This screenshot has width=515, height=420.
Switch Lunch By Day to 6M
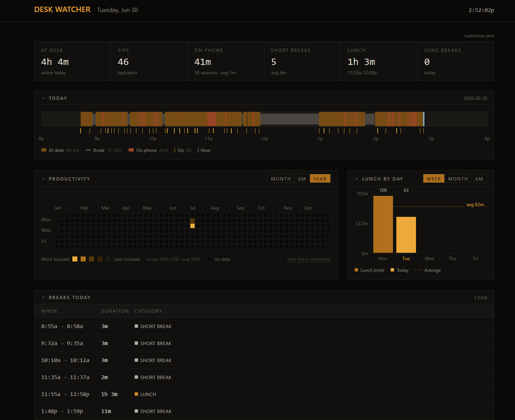tap(479, 179)
